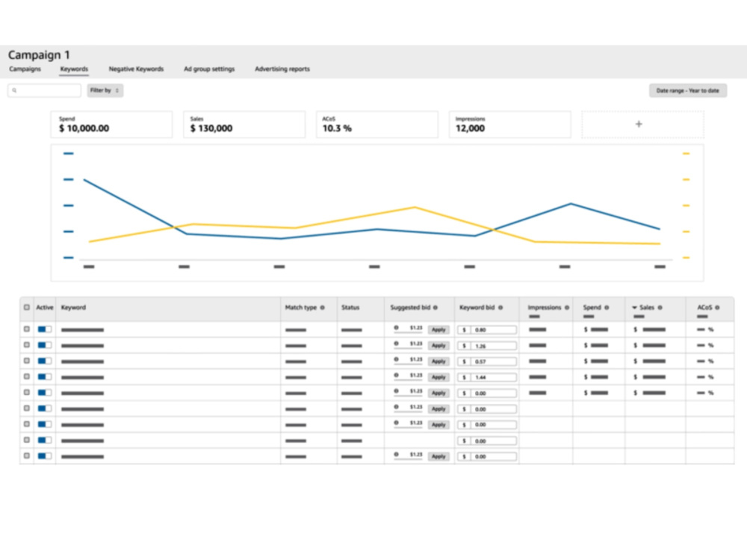Check the box for the 1.26 bid row
Screen dimensions: 747x560
tap(27, 345)
